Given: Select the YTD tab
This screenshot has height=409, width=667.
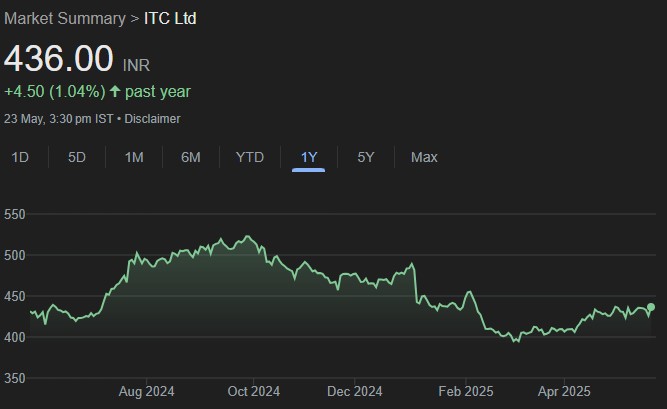Looking at the screenshot, I should 250,157.
